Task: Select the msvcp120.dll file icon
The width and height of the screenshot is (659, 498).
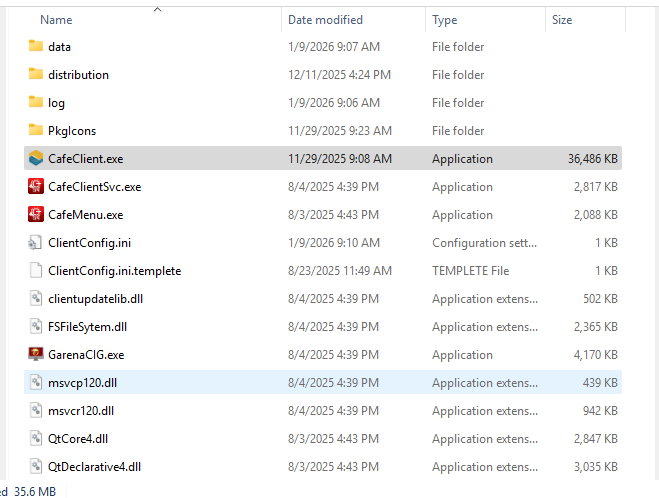Action: (x=36, y=382)
